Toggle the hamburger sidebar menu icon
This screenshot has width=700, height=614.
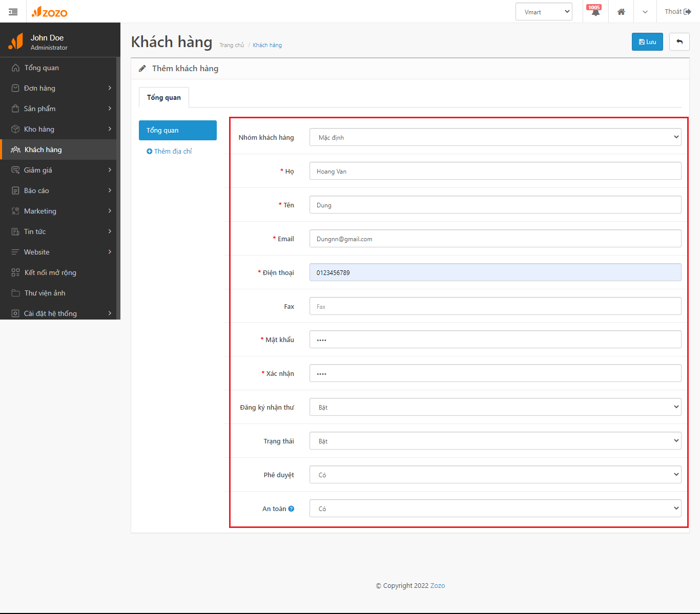coord(13,12)
